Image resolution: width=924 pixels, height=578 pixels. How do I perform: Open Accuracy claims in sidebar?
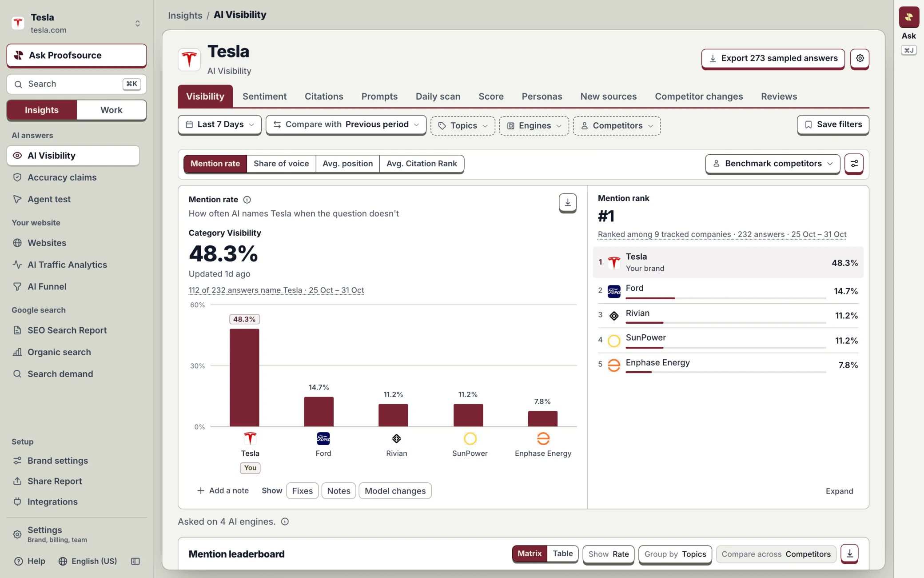(x=73, y=177)
